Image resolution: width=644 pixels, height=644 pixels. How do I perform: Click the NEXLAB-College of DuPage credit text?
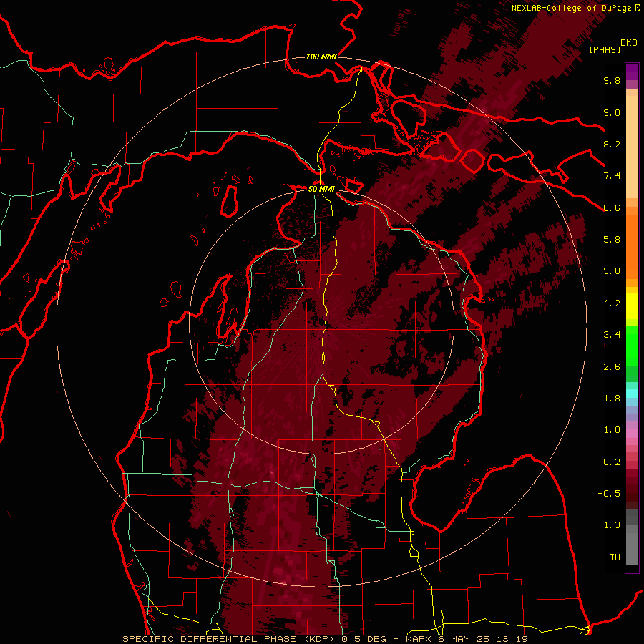571,8
